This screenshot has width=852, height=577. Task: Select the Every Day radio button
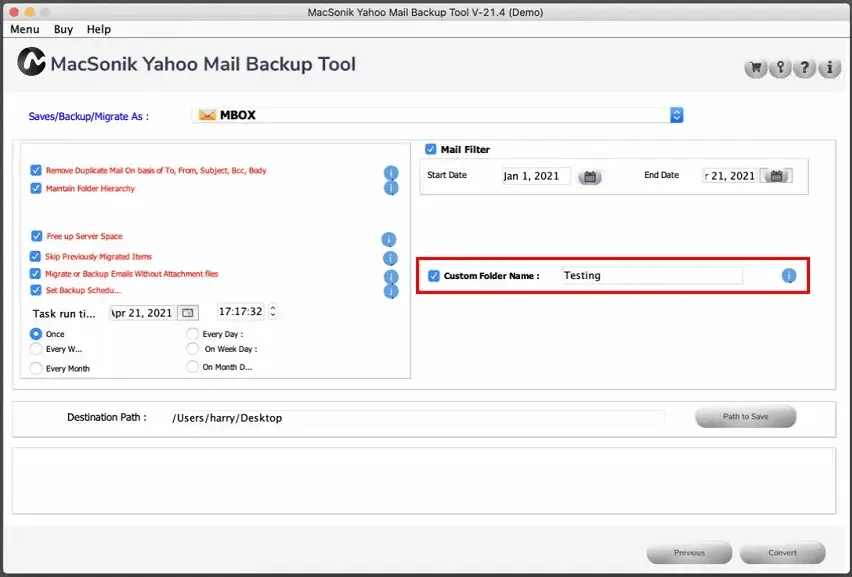[x=192, y=333]
